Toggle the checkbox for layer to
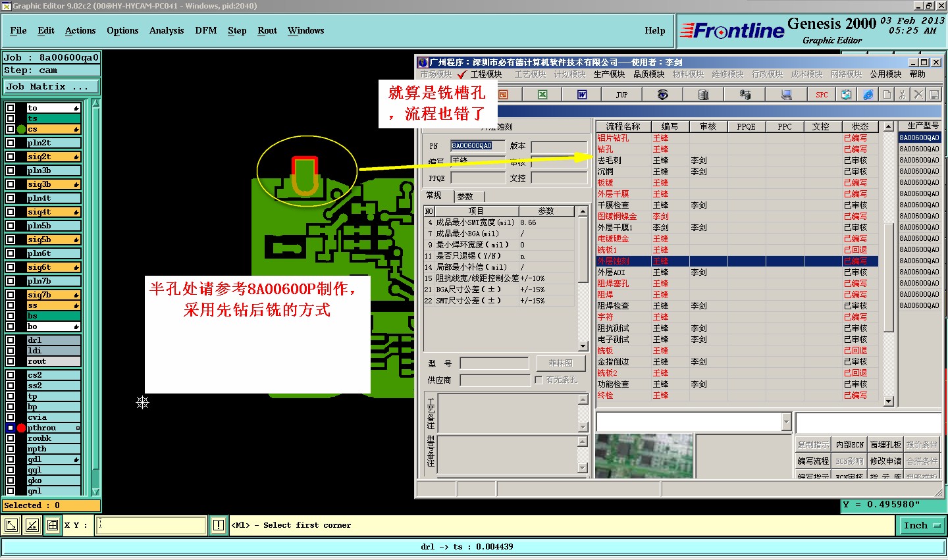This screenshot has height=560, width=948. click(x=11, y=108)
